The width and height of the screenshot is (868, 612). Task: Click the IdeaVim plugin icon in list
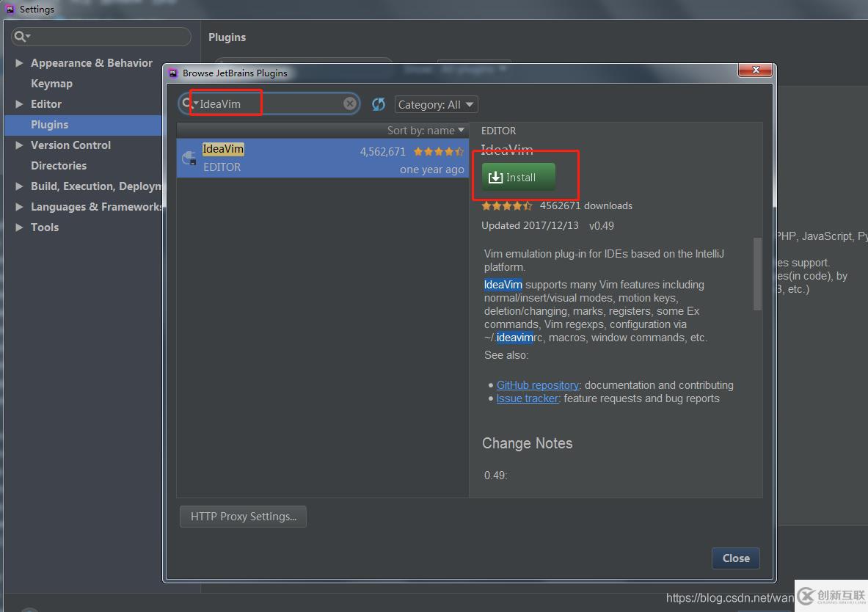point(189,158)
